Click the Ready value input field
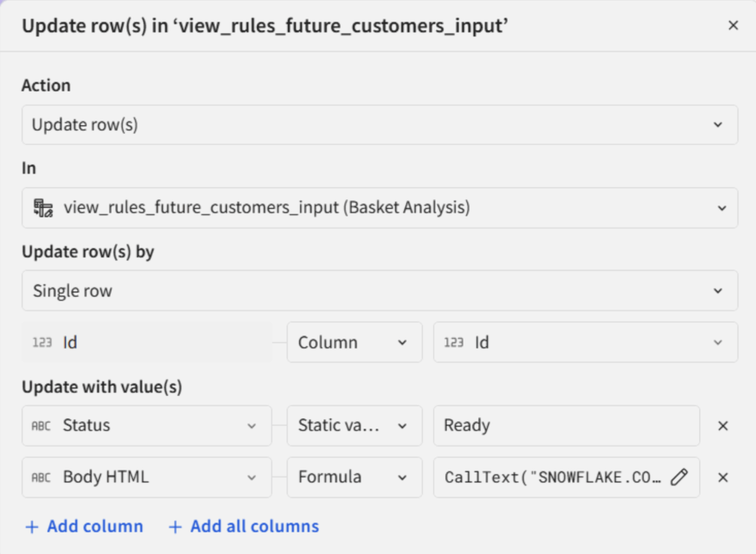This screenshot has height=554, width=756. [566, 426]
